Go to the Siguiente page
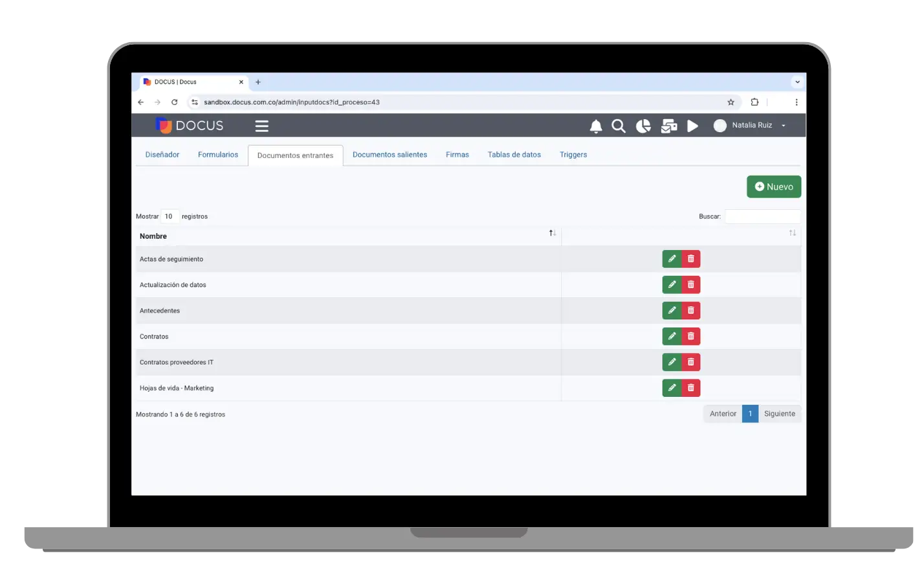This screenshot has height=586, width=924. tap(779, 414)
